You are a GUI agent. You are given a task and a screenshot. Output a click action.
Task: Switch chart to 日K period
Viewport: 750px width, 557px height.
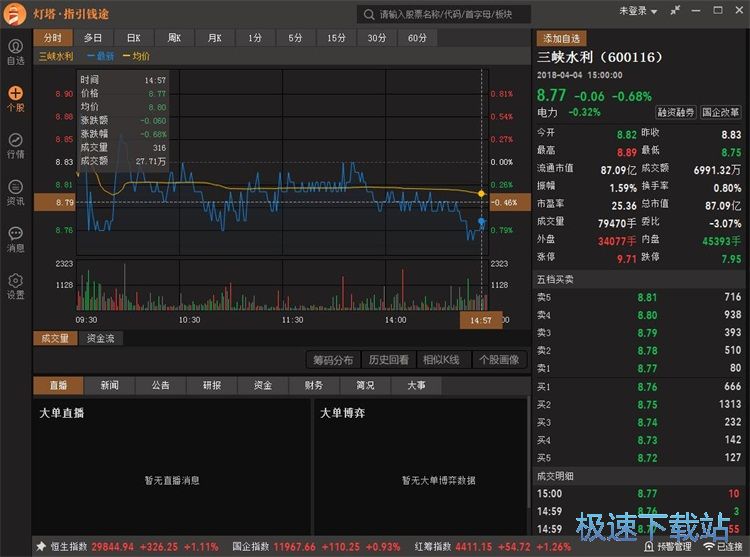[133, 38]
